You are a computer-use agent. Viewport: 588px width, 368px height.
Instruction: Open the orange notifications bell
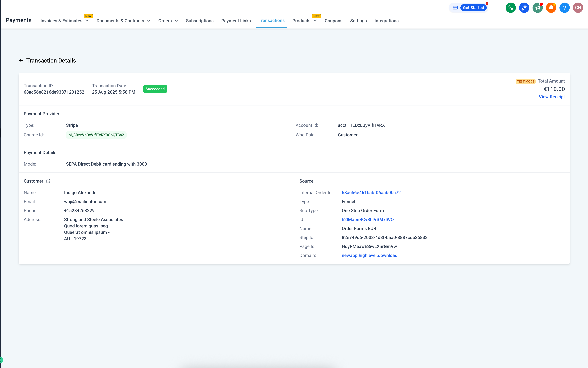pyautogui.click(x=551, y=8)
